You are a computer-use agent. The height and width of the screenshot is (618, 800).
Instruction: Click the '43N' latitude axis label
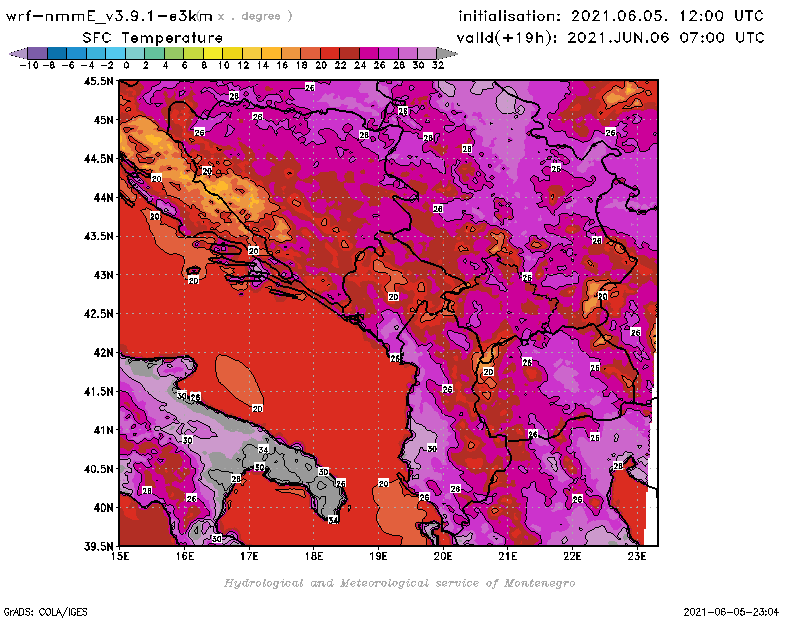[x=103, y=275]
